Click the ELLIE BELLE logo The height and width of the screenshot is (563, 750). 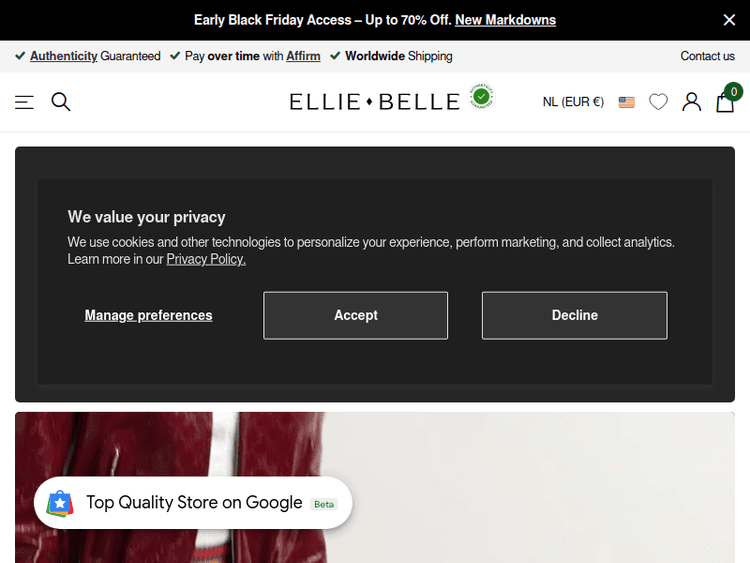(x=375, y=102)
